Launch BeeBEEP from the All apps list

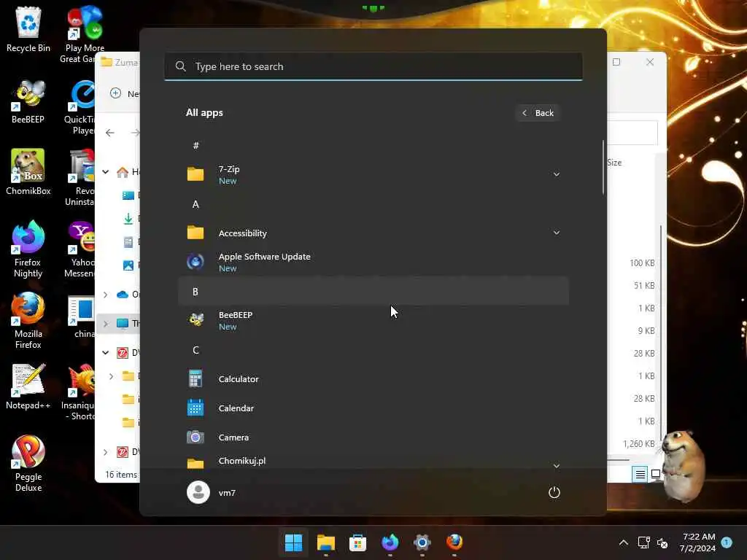(373, 321)
